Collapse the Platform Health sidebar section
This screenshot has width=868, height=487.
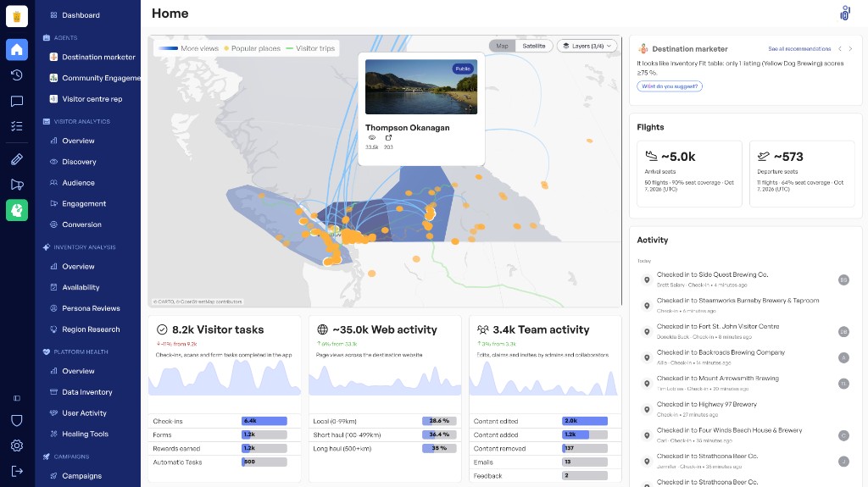(75, 351)
